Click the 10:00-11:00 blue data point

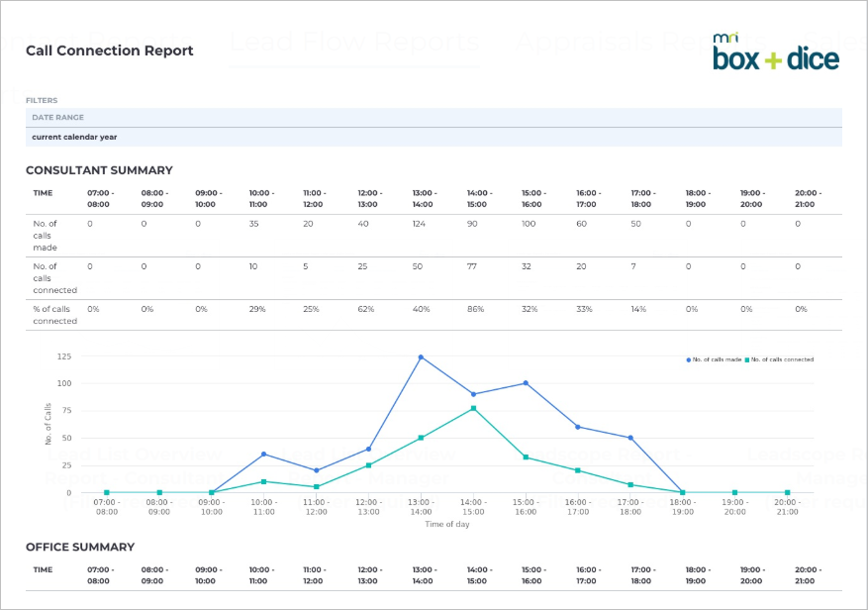coord(263,455)
